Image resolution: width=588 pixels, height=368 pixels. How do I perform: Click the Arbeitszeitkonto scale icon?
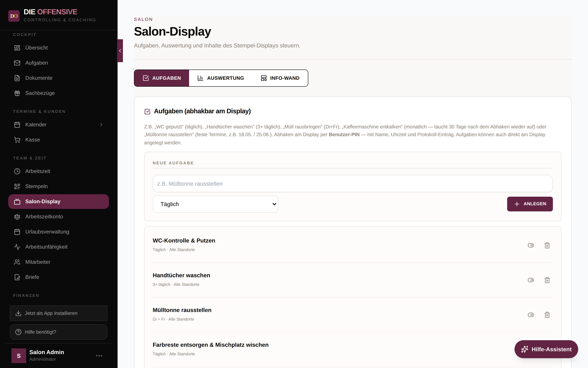(x=17, y=217)
